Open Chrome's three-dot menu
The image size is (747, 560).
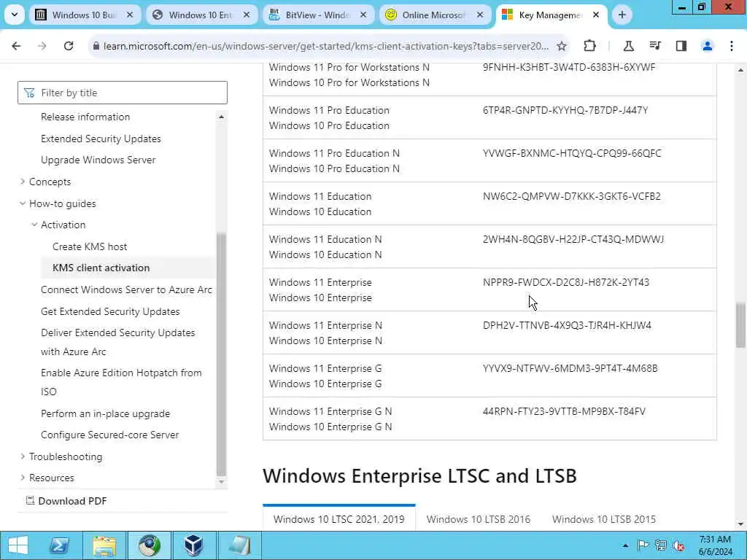tap(732, 46)
